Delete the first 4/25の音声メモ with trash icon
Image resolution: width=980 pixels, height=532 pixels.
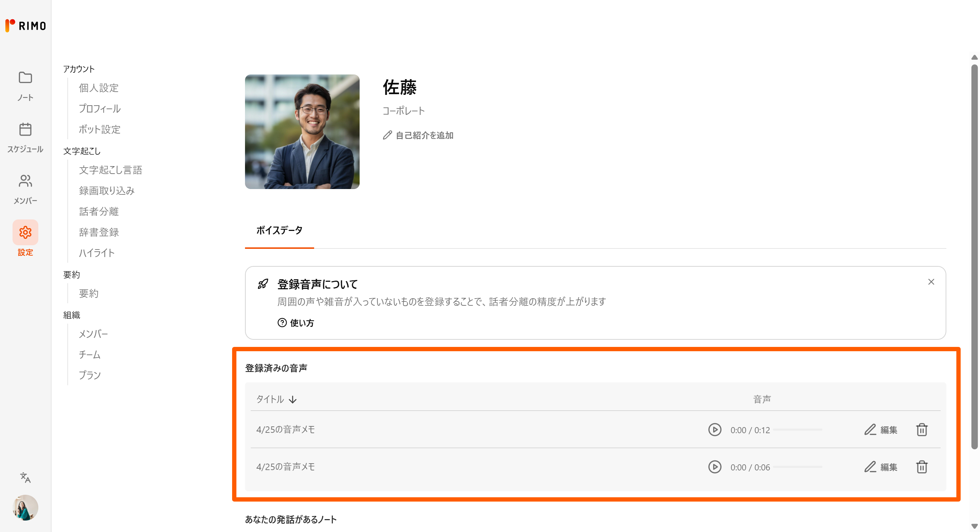921,430
